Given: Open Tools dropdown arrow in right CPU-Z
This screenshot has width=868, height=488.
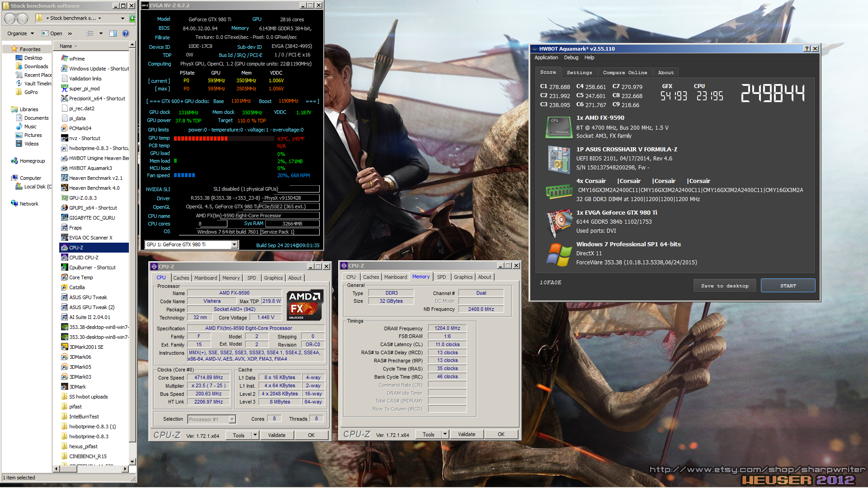Looking at the screenshot, I should (445, 434).
